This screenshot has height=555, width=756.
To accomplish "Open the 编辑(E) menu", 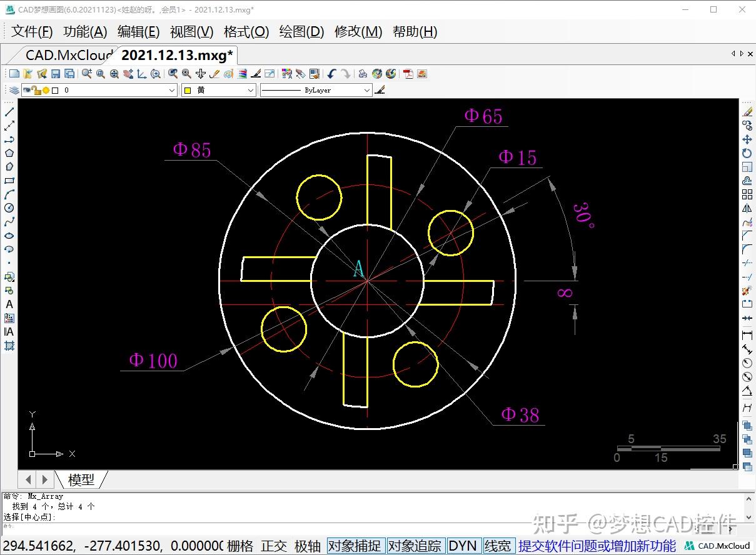I will 138,32.
